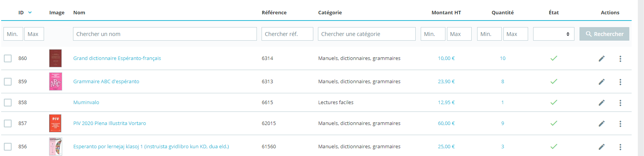Toggle the green status checkmark for Grammaire ABC d'espéranto
Screen dimensions: 644x156
click(554, 82)
